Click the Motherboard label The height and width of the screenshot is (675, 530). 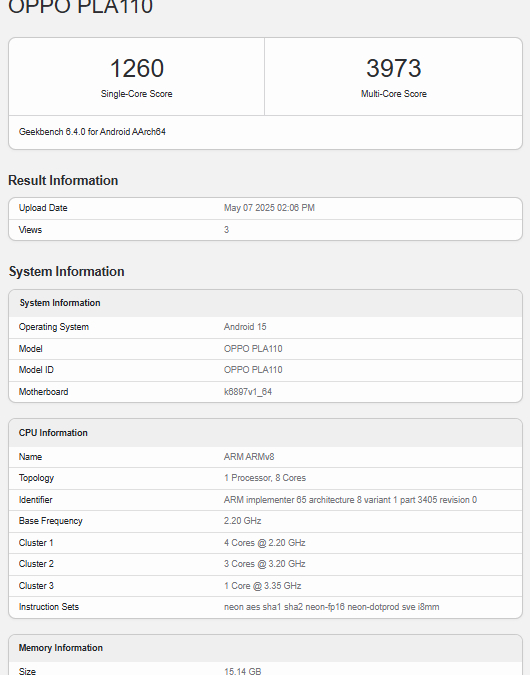43,392
